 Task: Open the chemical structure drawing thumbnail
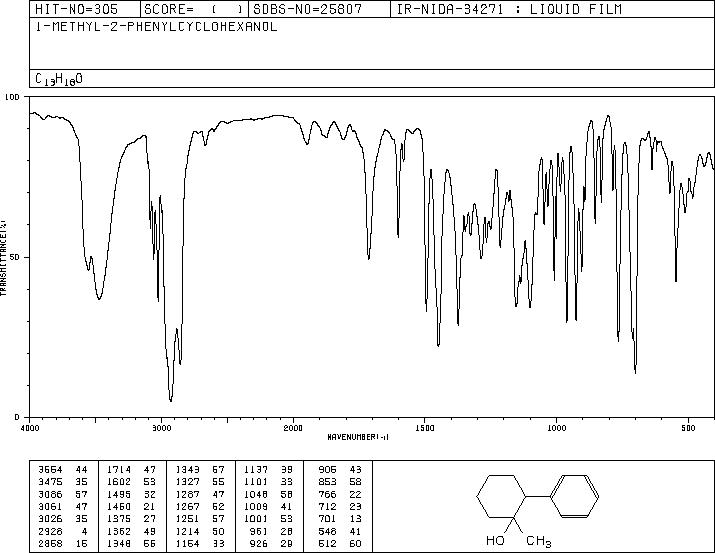click(538, 509)
